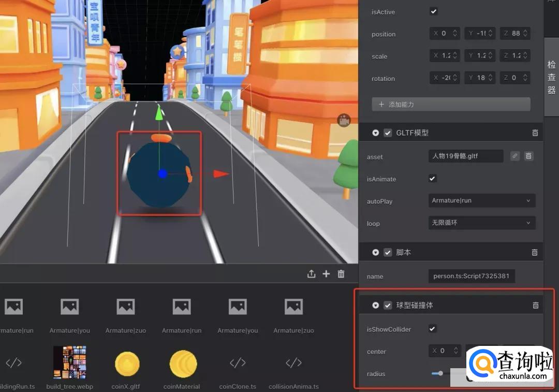This screenshot has width=559, height=392.
Task: Click the trash icon in assets toolbar
Action: (x=341, y=274)
